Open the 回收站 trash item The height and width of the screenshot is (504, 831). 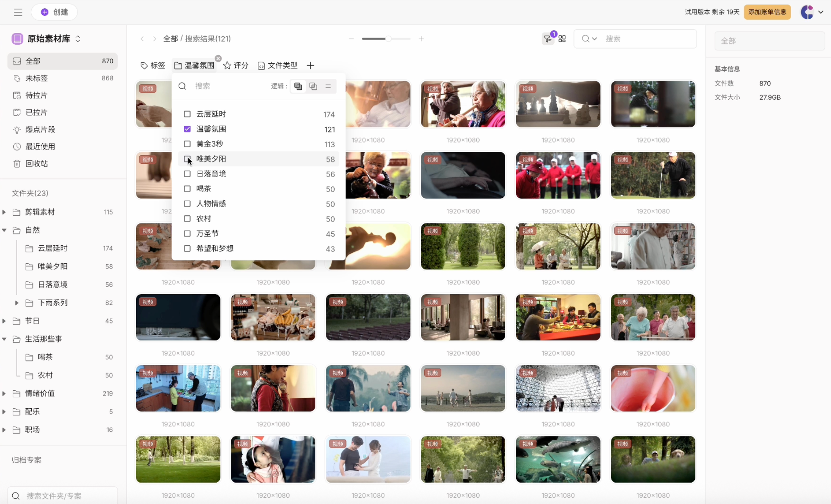tap(37, 164)
